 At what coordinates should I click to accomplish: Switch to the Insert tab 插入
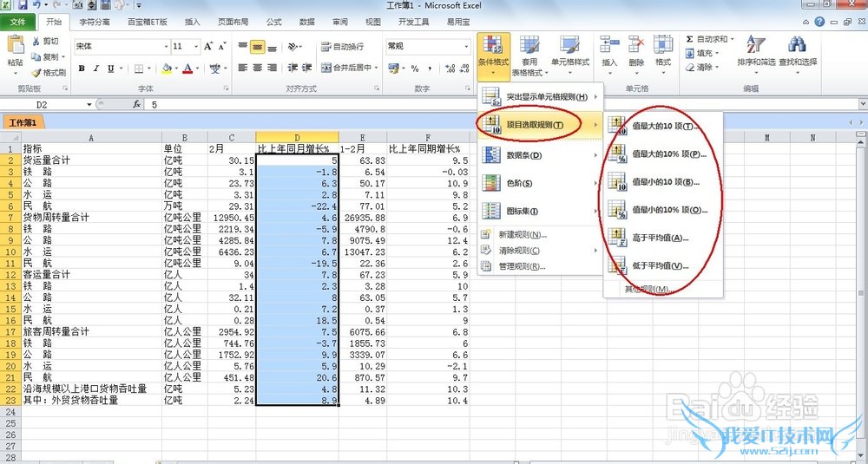click(x=192, y=23)
